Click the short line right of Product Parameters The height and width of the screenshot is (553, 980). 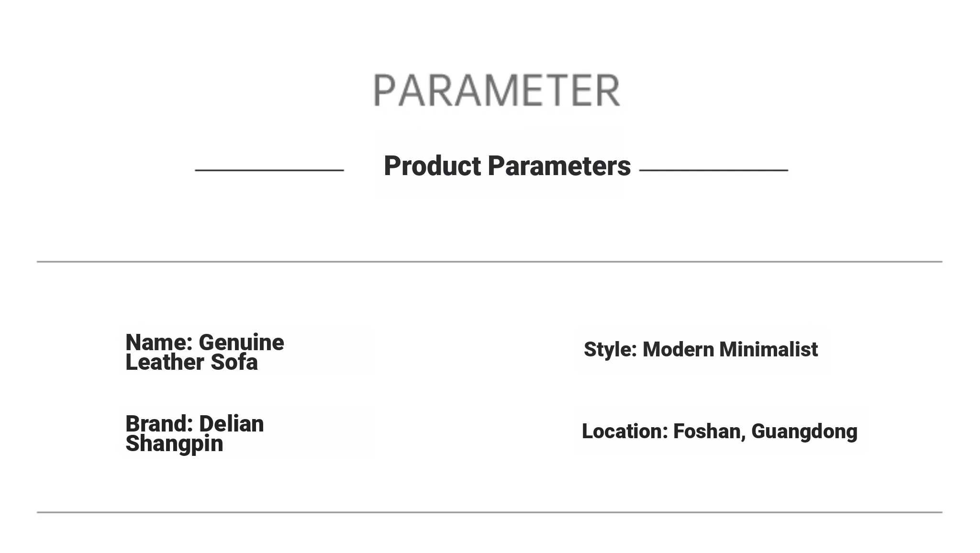click(713, 170)
